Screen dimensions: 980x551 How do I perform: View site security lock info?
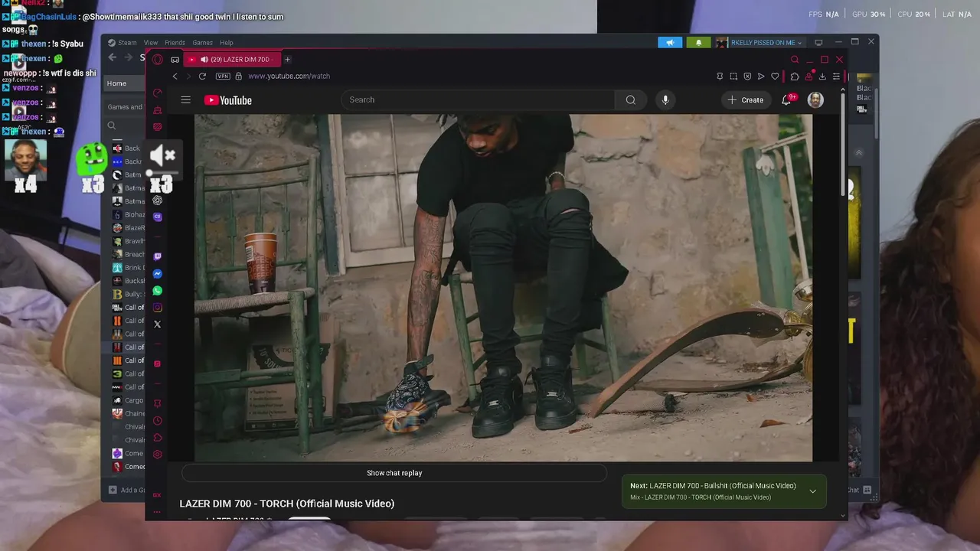click(x=238, y=76)
